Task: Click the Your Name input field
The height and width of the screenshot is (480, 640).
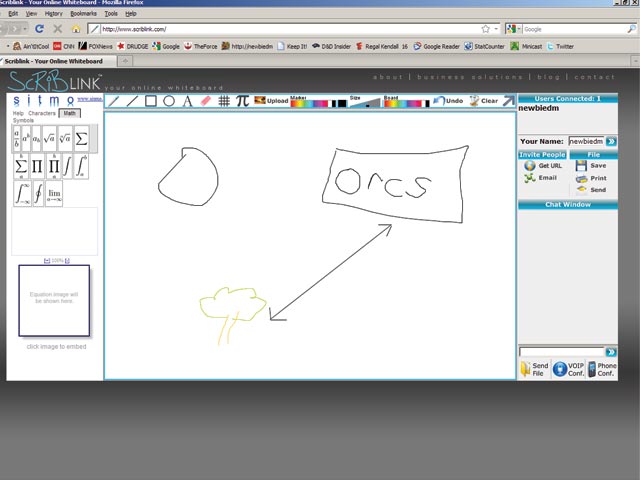Action: pos(586,142)
